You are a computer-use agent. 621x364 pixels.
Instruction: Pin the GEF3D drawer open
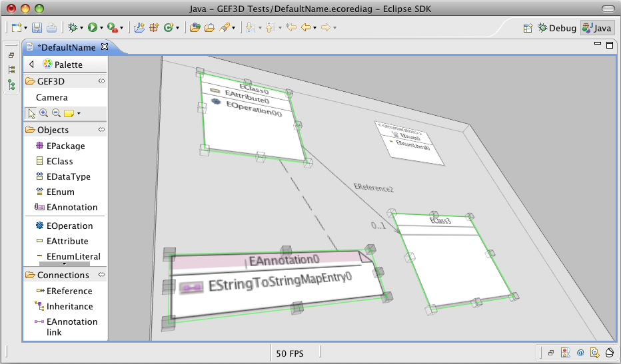pos(101,81)
